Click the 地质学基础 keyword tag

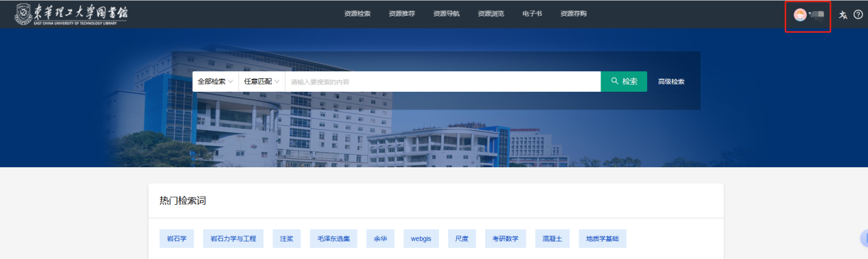(602, 238)
